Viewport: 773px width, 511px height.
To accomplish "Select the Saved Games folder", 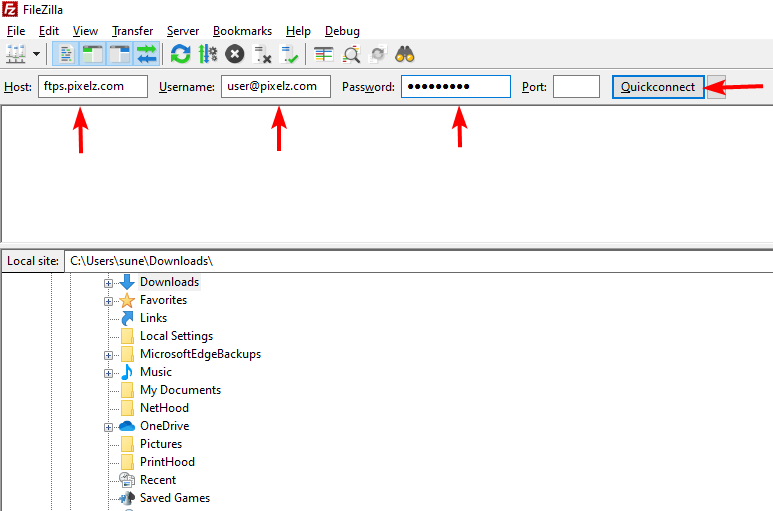I will pyautogui.click(x=175, y=498).
